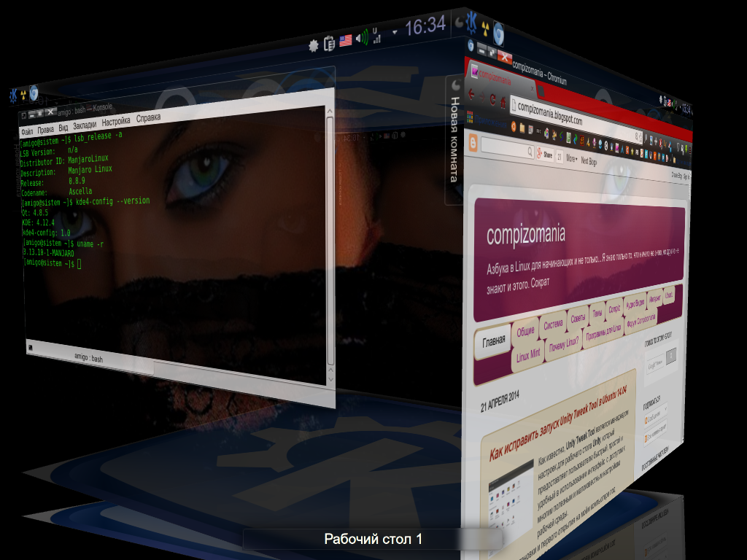Open Советы blog tab

pos(578,318)
